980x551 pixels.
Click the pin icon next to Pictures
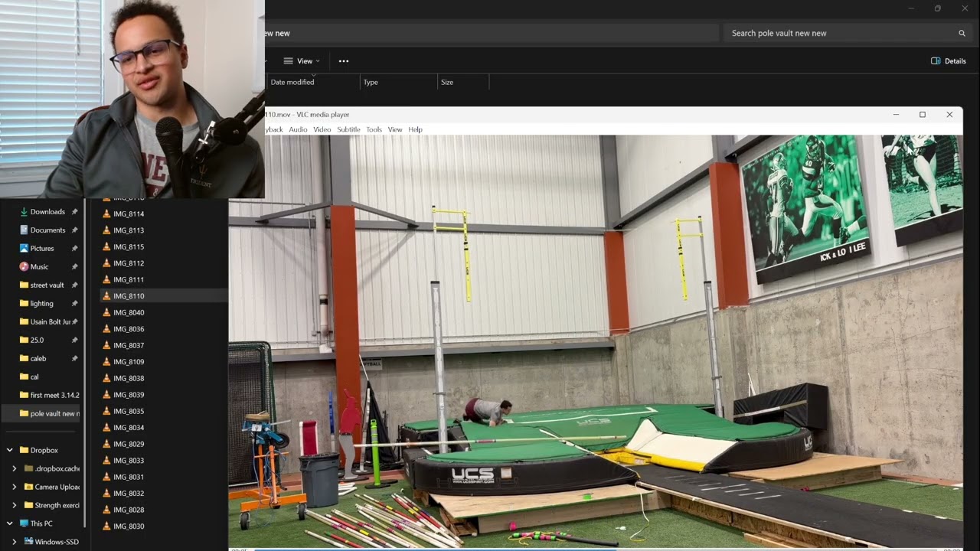point(74,249)
